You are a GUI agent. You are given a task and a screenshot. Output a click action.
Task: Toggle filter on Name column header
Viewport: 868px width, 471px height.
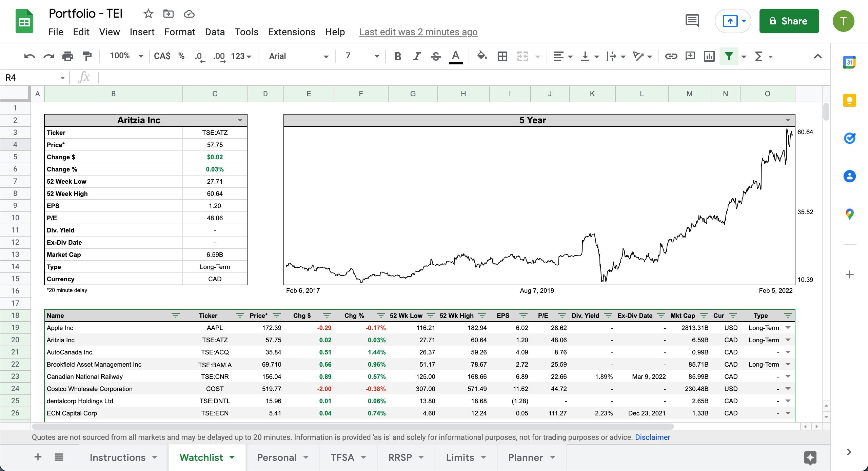click(x=175, y=316)
